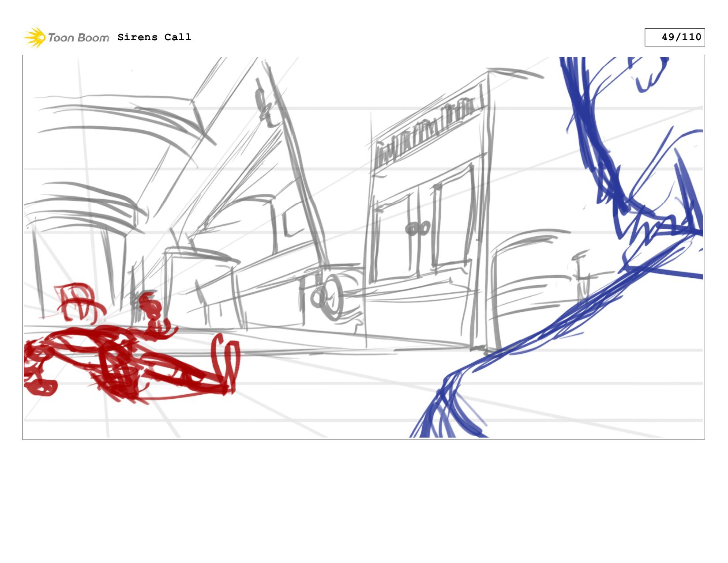Click the "Sirens Call" project title
This screenshot has height=563, width=728.
pyautogui.click(x=154, y=37)
